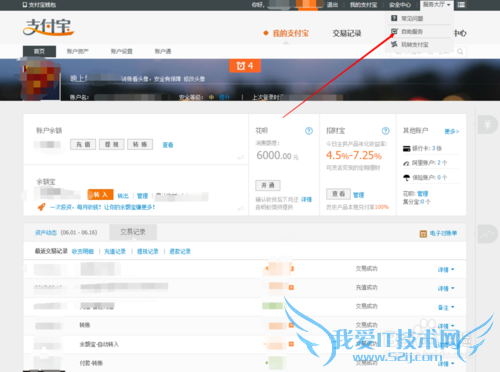The image size is (500, 372).
Task: Click the rocket promotion icon
Action: 41,207
